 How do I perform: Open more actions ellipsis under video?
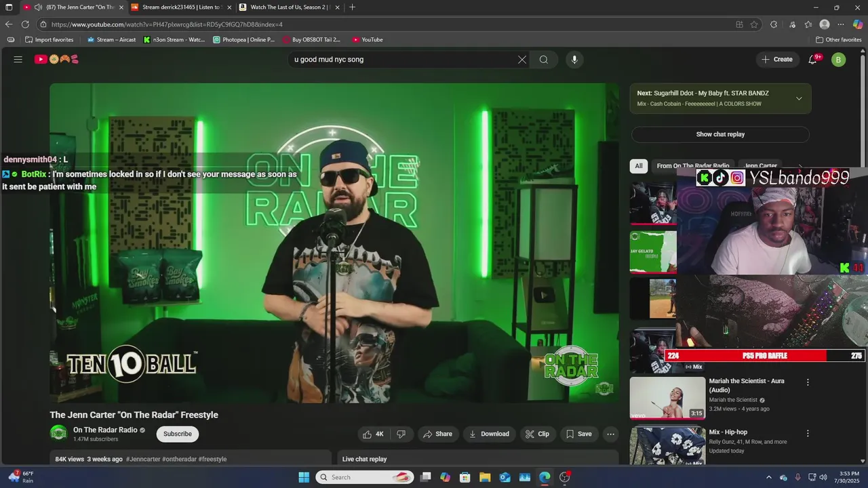coord(611,434)
